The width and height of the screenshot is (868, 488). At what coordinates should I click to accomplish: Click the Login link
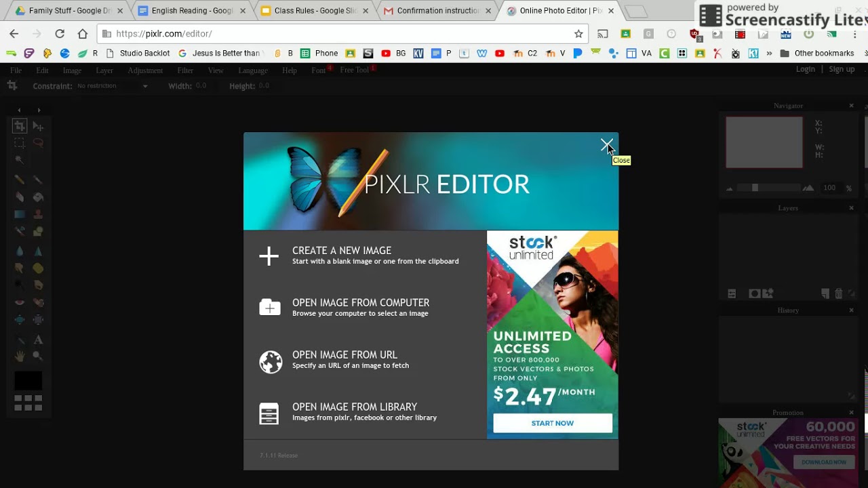pyautogui.click(x=806, y=69)
